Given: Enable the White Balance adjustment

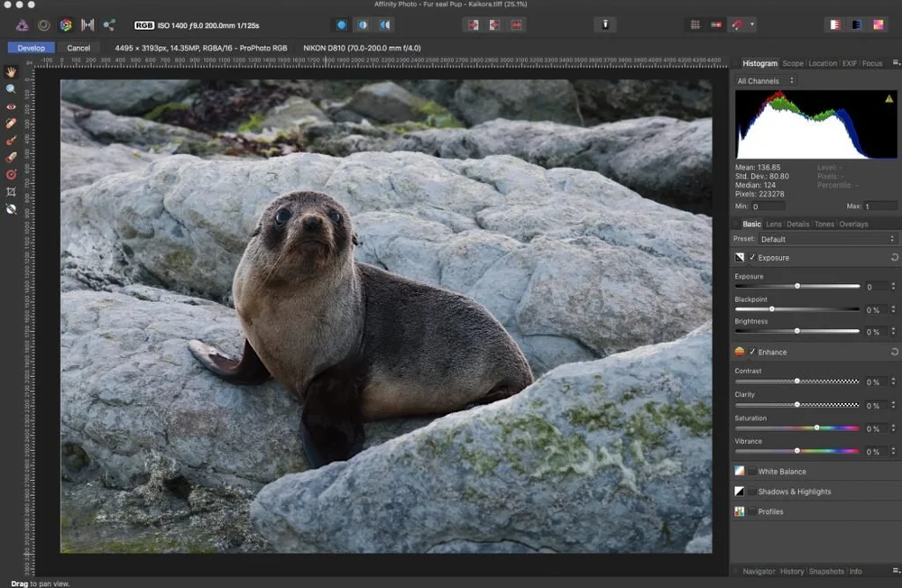Looking at the screenshot, I should coord(752,471).
